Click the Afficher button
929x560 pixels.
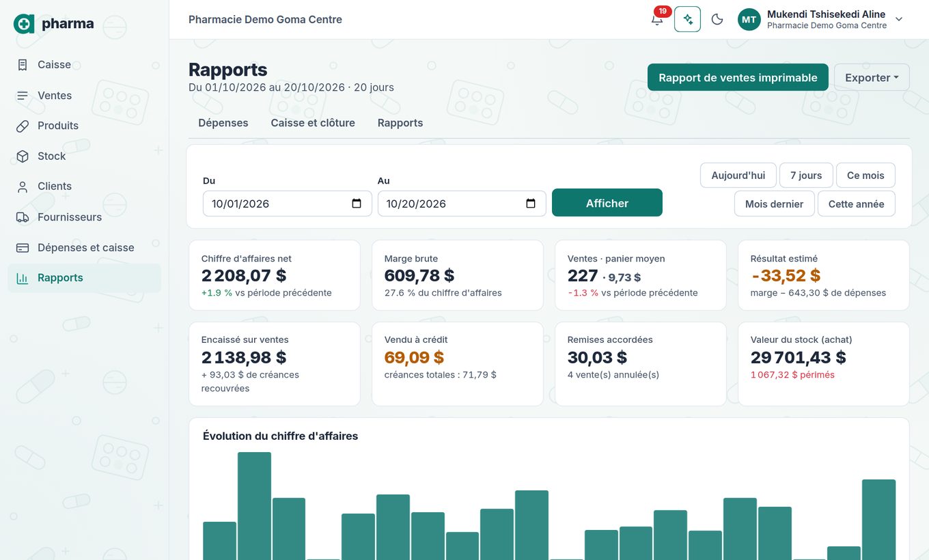[x=607, y=203]
